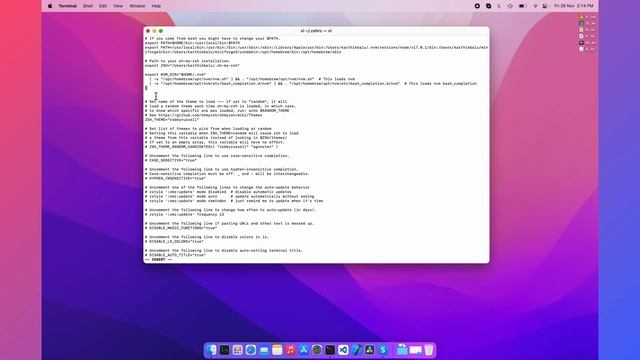This screenshot has width=640, height=360.
Task: Click the 'export ZSH=' line
Action: [x=192, y=65]
